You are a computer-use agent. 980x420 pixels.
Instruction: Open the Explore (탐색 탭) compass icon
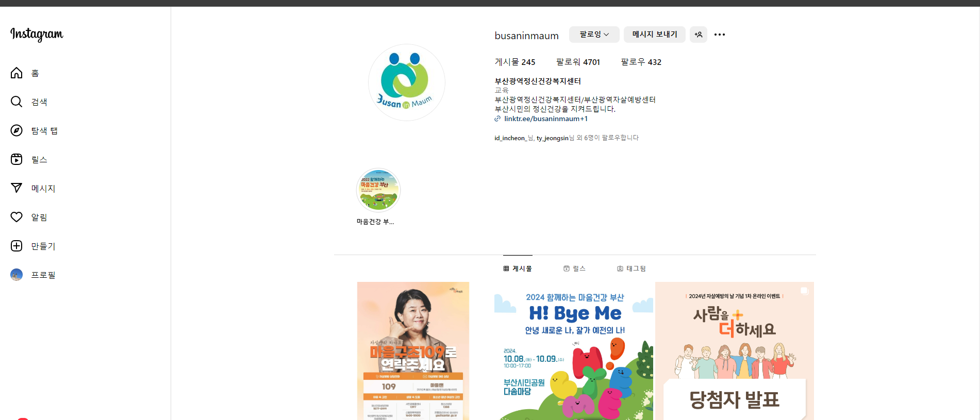pos(16,131)
